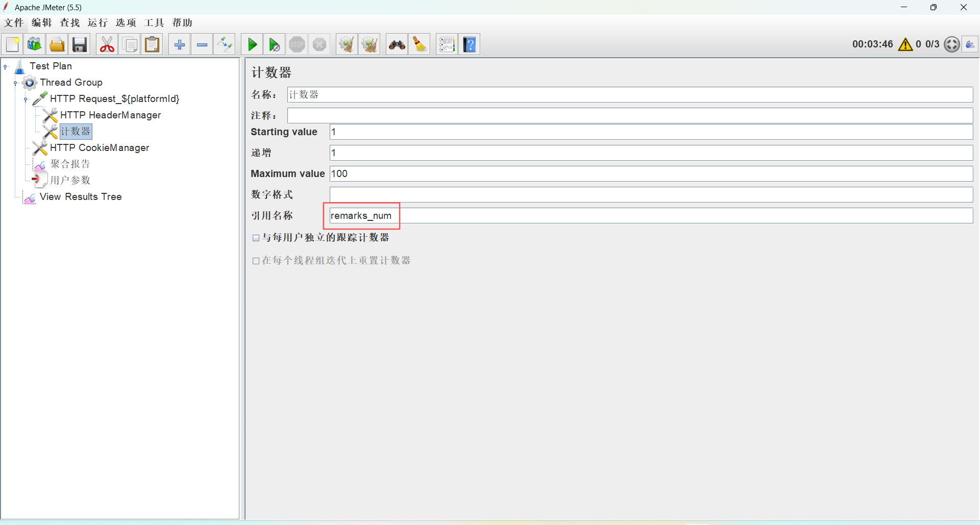Viewport: 980px width, 525px height.
Task: Click the Open file folder icon
Action: [x=57, y=44]
